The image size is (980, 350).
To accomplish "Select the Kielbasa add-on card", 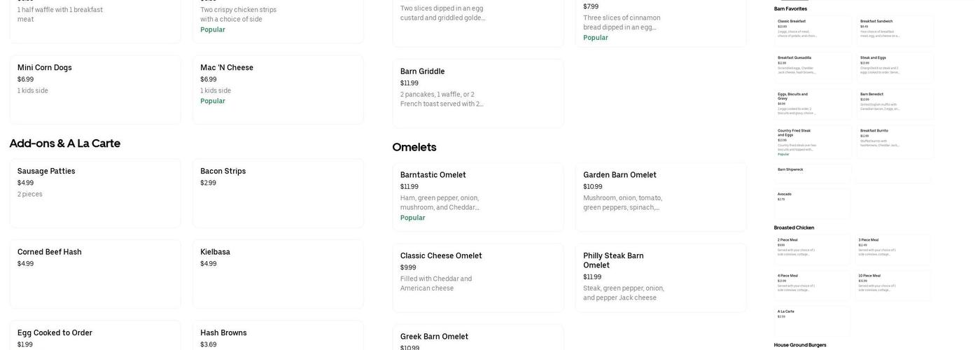I will point(278,274).
